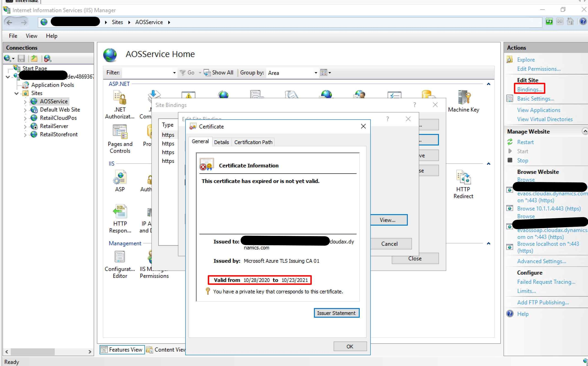Open the Group by Area dropdown
This screenshot has width=588, height=366.
pos(316,73)
